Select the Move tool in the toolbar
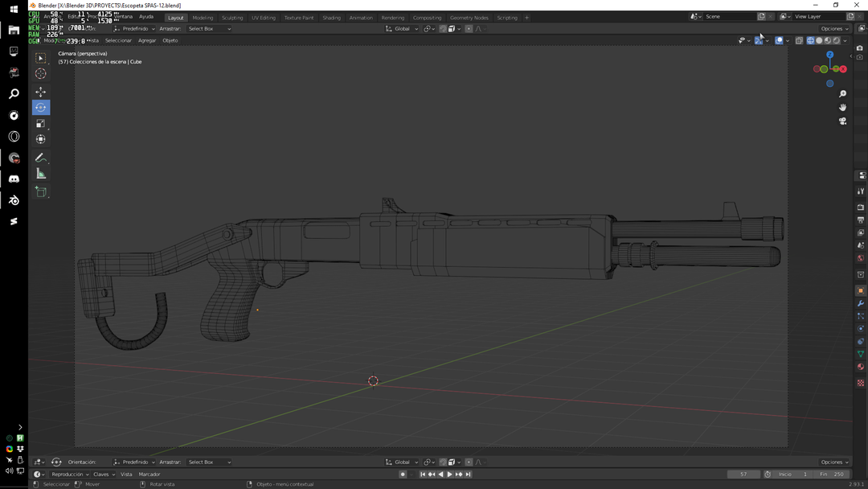Image resolution: width=868 pixels, height=489 pixels. (40, 92)
